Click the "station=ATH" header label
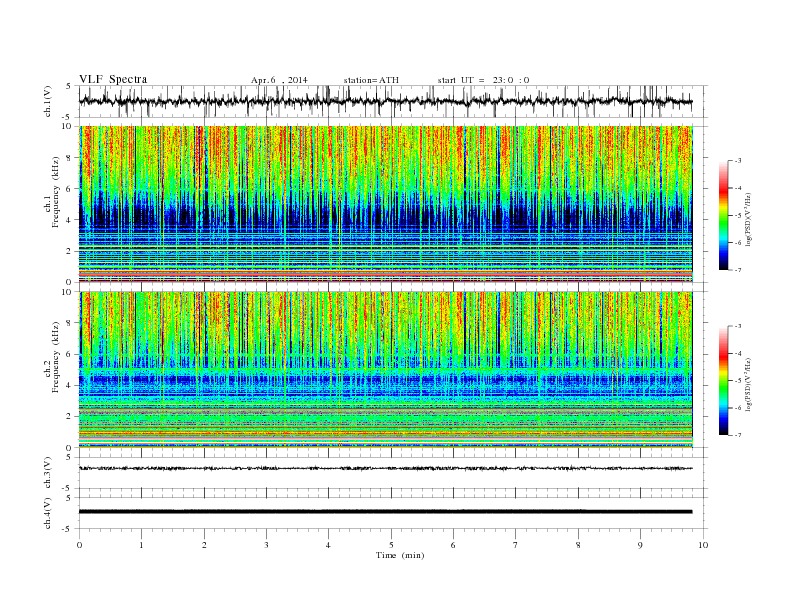 click(x=371, y=80)
